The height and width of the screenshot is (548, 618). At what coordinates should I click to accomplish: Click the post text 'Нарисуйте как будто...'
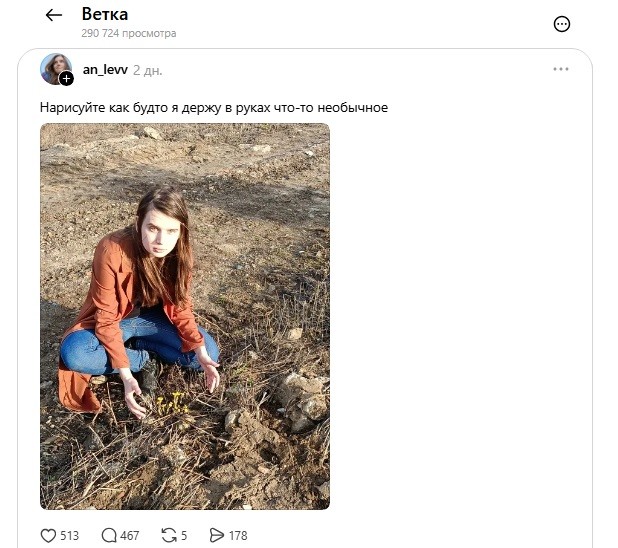pyautogui.click(x=214, y=108)
